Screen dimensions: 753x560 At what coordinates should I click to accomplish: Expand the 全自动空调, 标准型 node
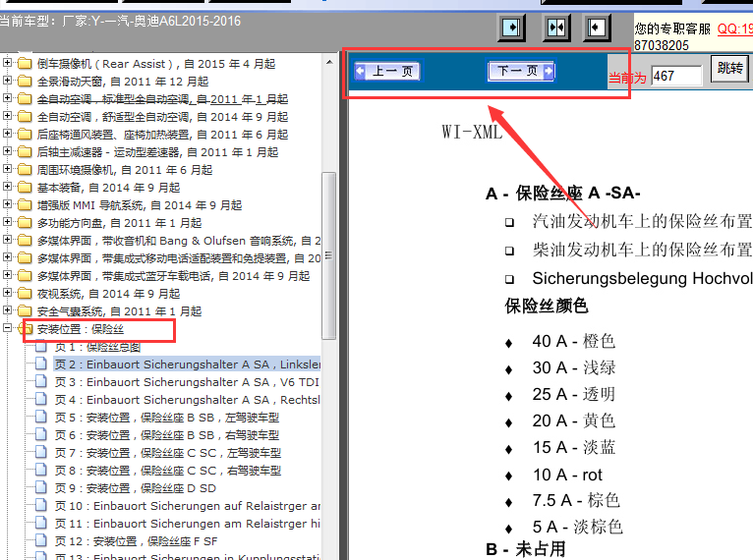pos(7,98)
